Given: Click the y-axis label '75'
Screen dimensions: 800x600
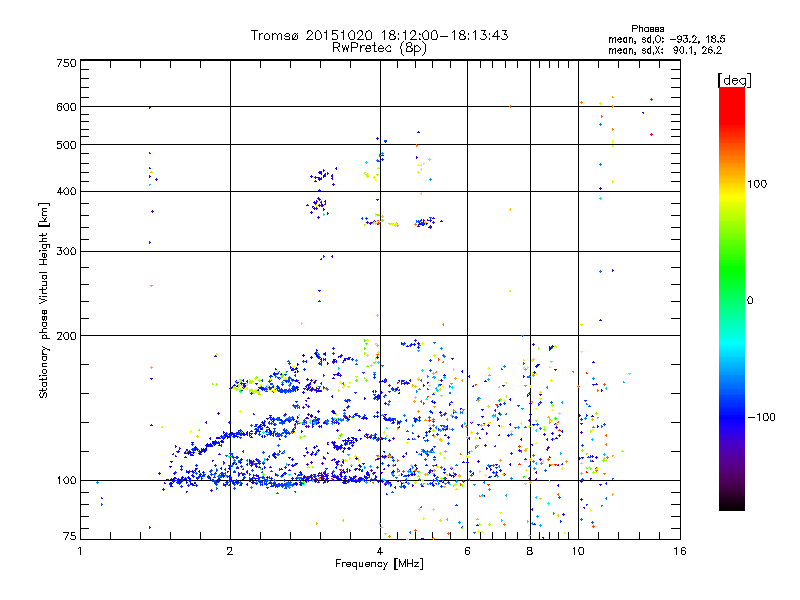Looking at the screenshot, I should (70, 536).
